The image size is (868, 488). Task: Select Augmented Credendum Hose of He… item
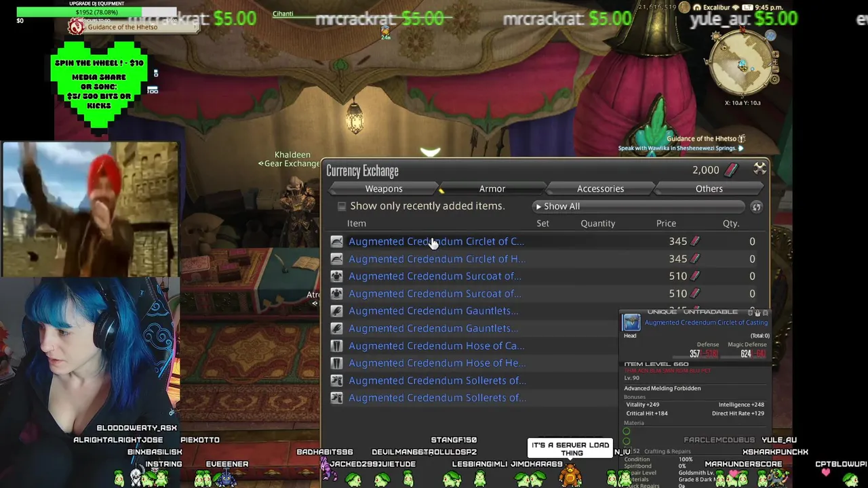tap(437, 363)
